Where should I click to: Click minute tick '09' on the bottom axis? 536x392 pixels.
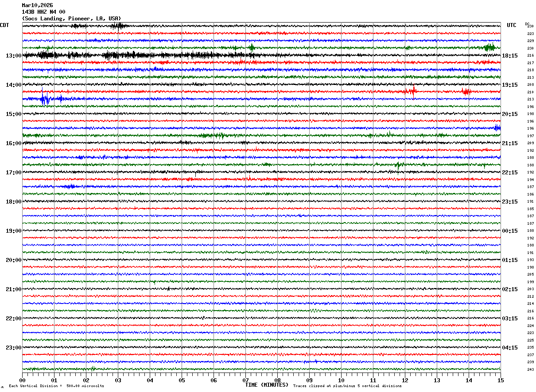coord(309,380)
